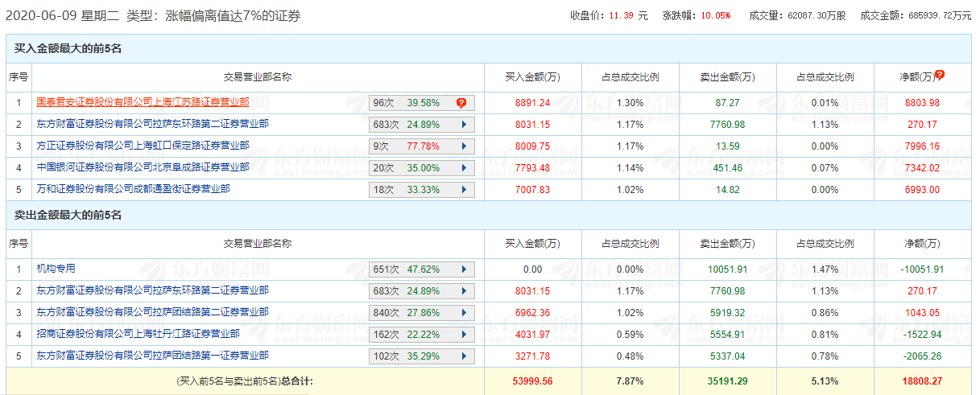The height and width of the screenshot is (395, 980).
Task: Click arrow icon beside 651次 47.62%
Action: 463,270
